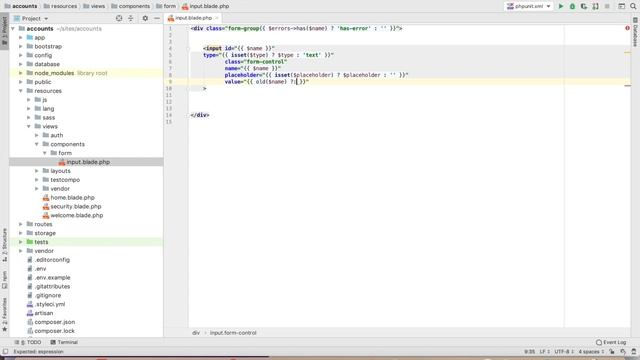Click yellow warning marker in editor stripe
Image resolution: width=640 pixels, height=360 pixels.
click(x=627, y=53)
